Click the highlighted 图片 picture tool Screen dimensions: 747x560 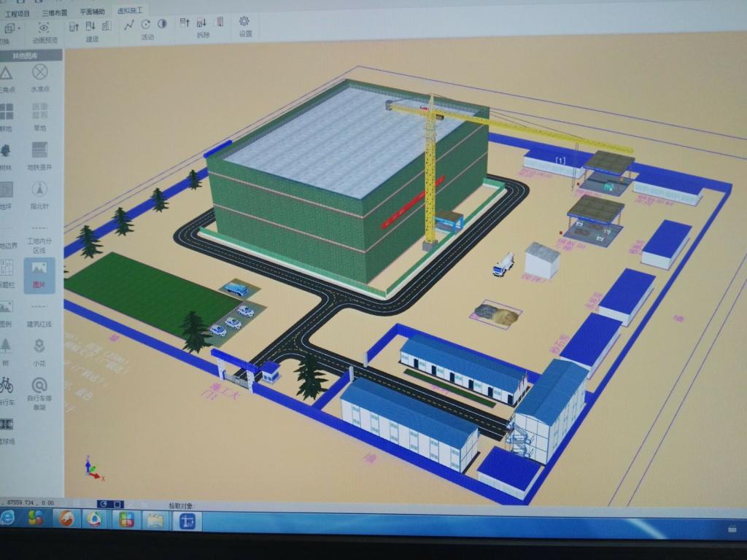point(39,268)
